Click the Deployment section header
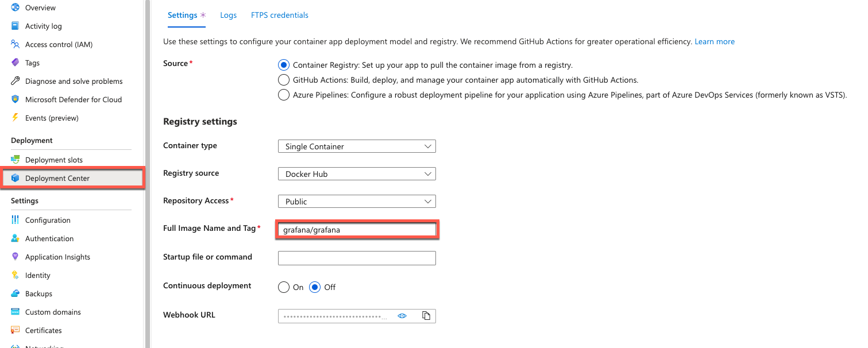 [32, 141]
